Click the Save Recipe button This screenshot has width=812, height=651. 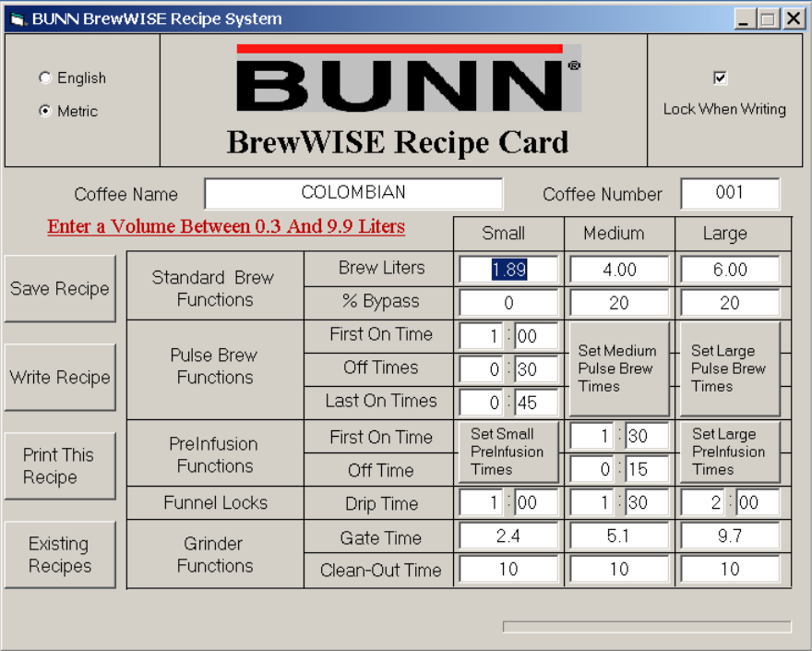[x=60, y=289]
